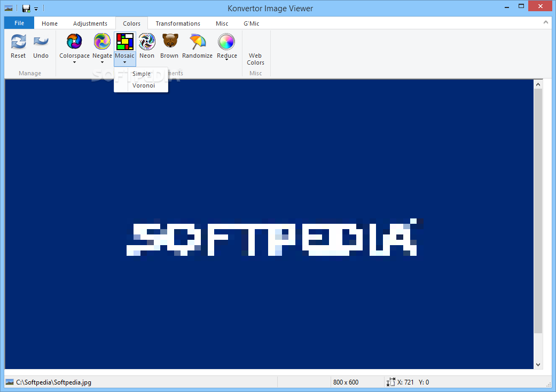Click the Manage group label
Image resolution: width=556 pixels, height=392 pixels.
[x=30, y=73]
